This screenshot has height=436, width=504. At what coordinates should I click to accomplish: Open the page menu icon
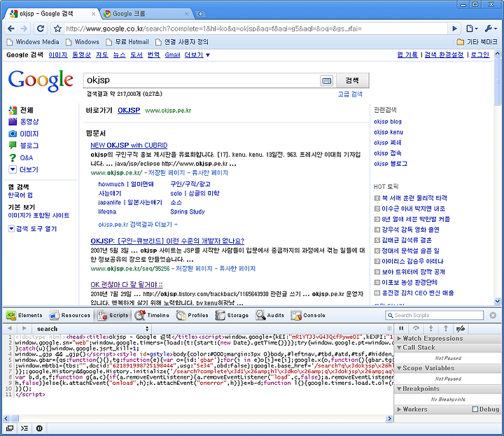click(x=472, y=29)
